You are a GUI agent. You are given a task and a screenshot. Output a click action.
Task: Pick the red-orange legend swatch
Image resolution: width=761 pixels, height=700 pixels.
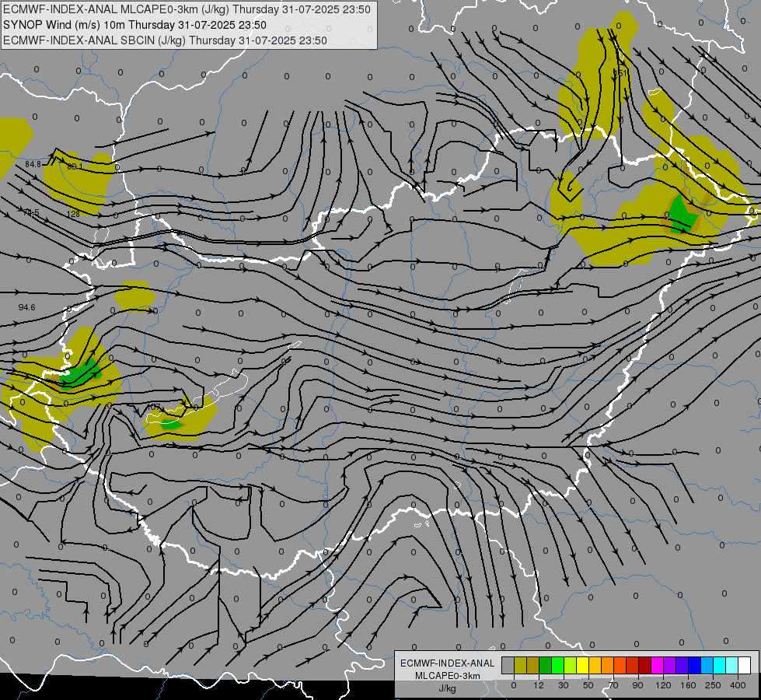(620, 665)
